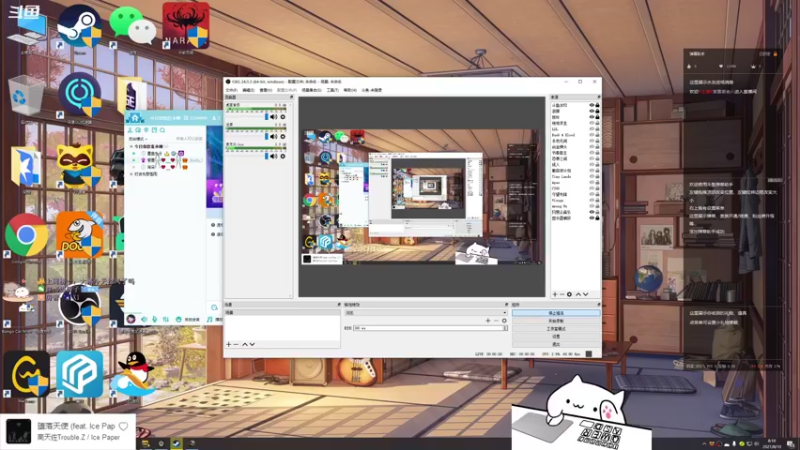Viewport: 800px width, 450px height.
Task: Move scene up in Scenes panel
Action: click(x=244, y=344)
